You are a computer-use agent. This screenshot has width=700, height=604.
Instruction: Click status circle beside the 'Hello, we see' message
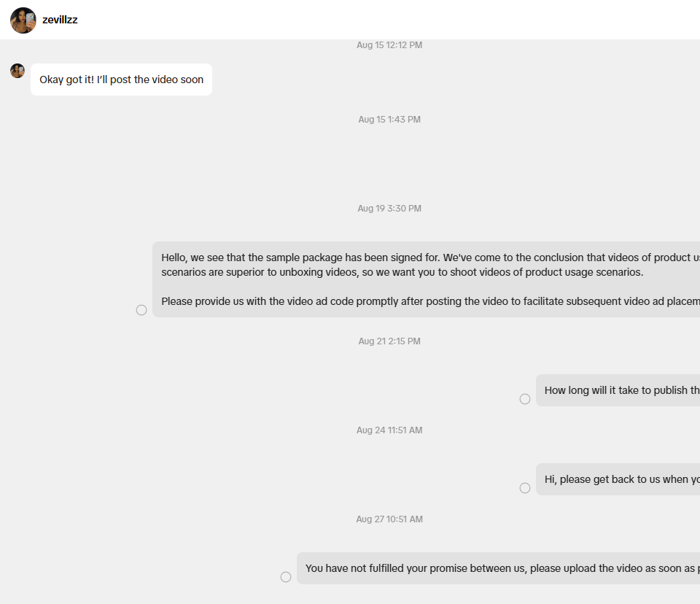pos(141,310)
